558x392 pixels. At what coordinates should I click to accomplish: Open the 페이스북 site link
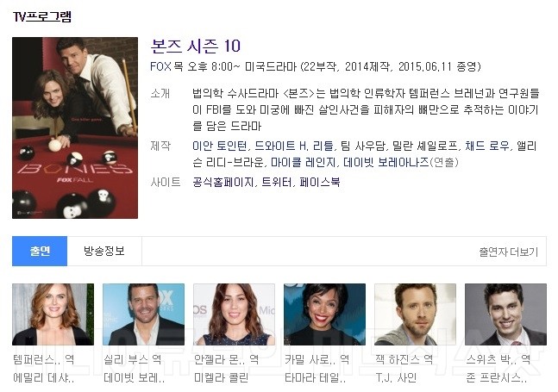tap(320, 183)
